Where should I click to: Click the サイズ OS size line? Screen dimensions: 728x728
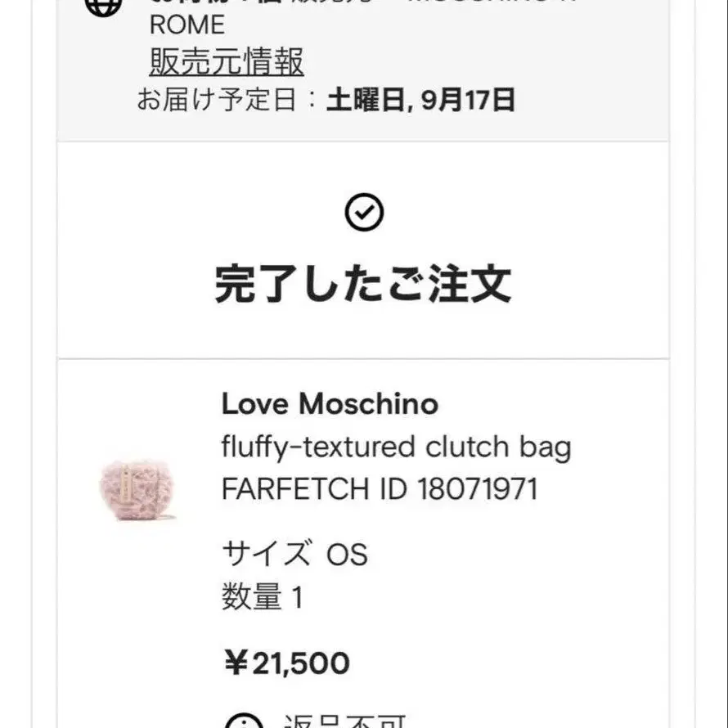[x=294, y=555]
